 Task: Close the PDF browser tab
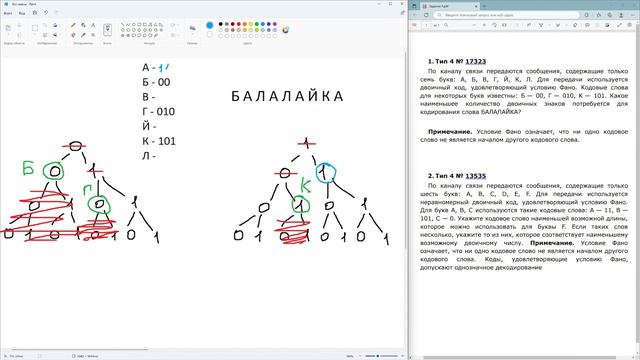pos(476,6)
